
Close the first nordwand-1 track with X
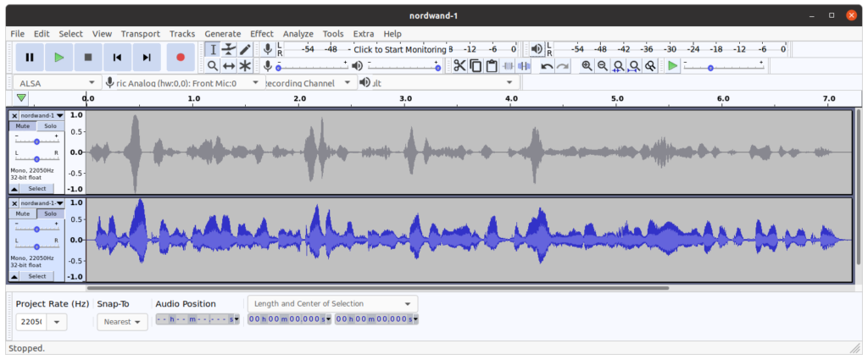[14, 115]
